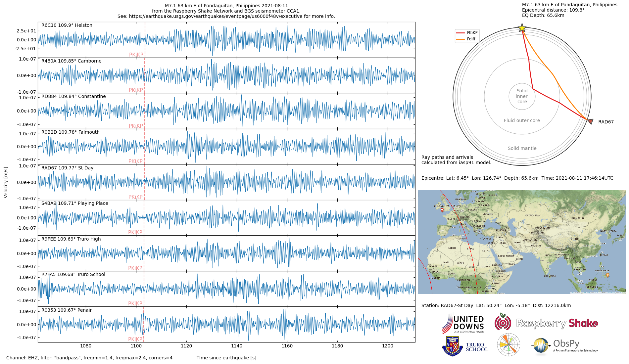
Task: Click the R7FA5 Truro School trace label
Action: tap(73, 274)
